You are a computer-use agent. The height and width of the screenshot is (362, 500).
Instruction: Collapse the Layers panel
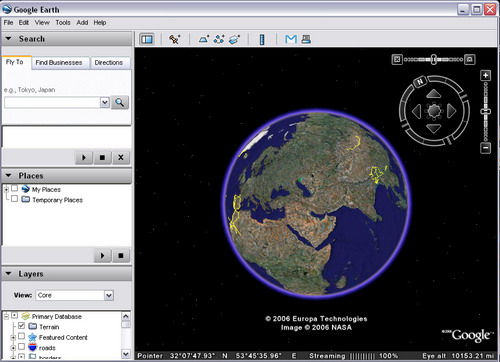click(x=8, y=274)
